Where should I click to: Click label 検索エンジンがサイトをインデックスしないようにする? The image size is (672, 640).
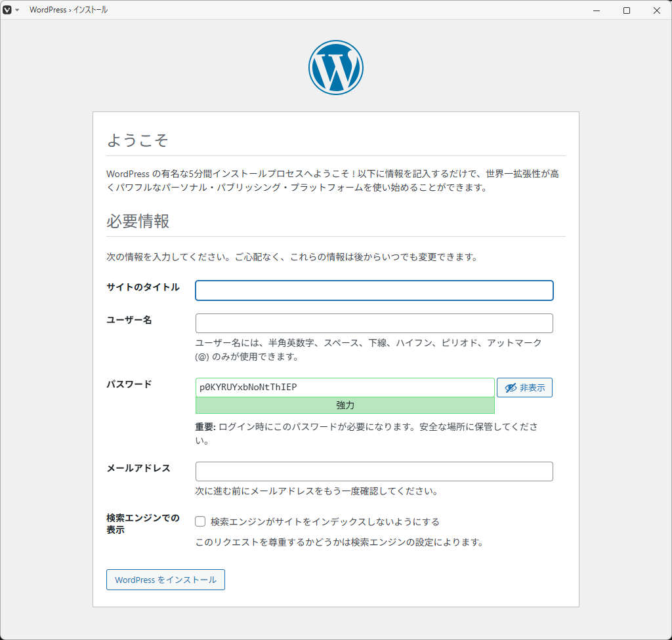pyautogui.click(x=325, y=522)
